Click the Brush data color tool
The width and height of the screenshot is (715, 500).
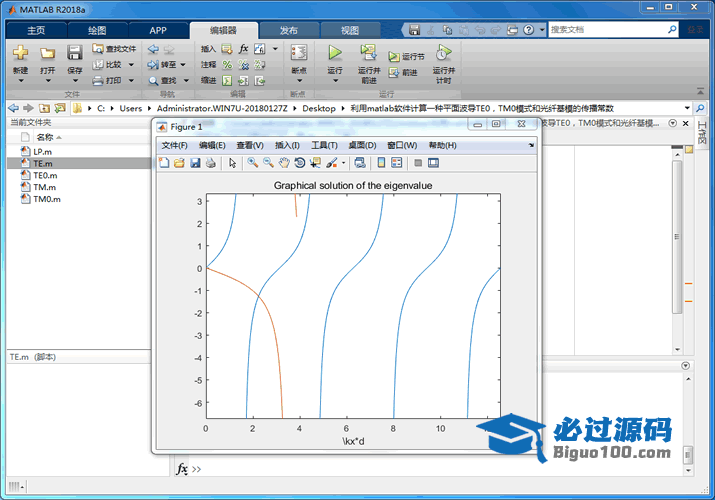click(x=331, y=162)
